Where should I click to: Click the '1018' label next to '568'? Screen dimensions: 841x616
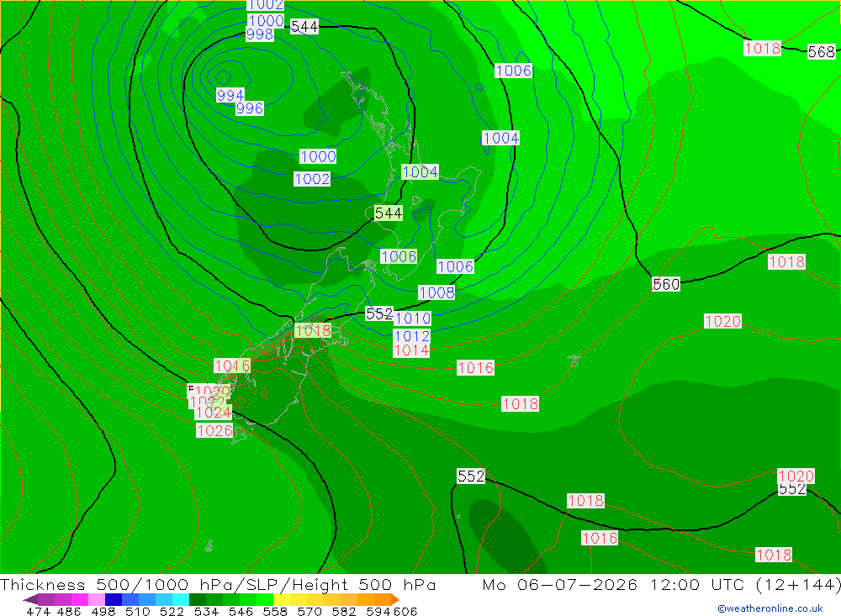[762, 49]
